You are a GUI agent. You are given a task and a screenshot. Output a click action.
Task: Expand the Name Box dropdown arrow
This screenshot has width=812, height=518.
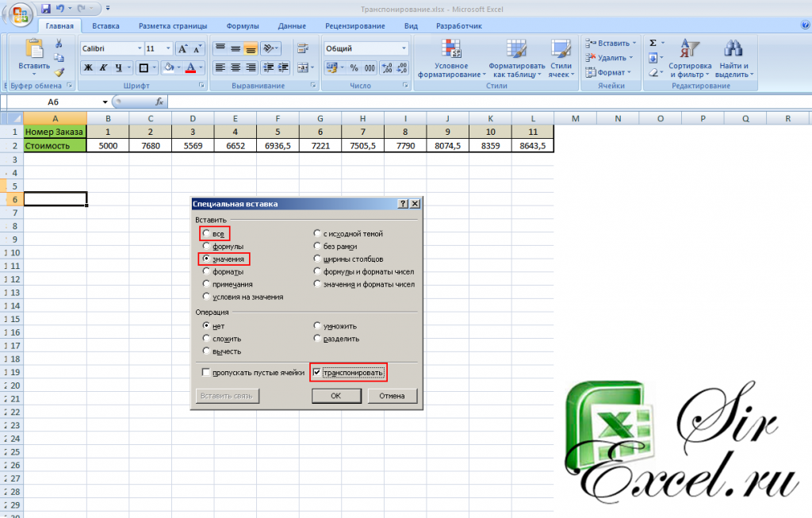tap(105, 102)
